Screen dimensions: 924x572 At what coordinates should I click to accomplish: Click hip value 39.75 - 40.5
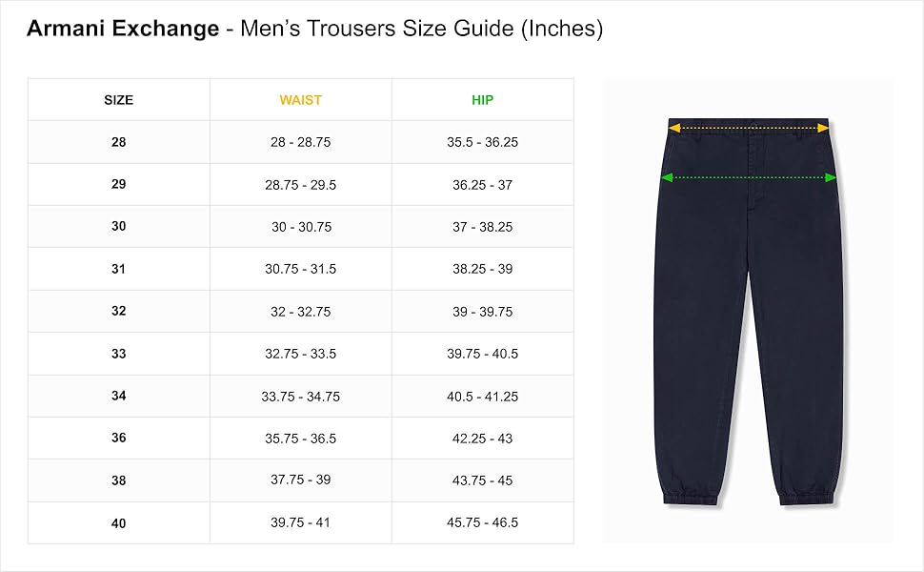click(482, 354)
